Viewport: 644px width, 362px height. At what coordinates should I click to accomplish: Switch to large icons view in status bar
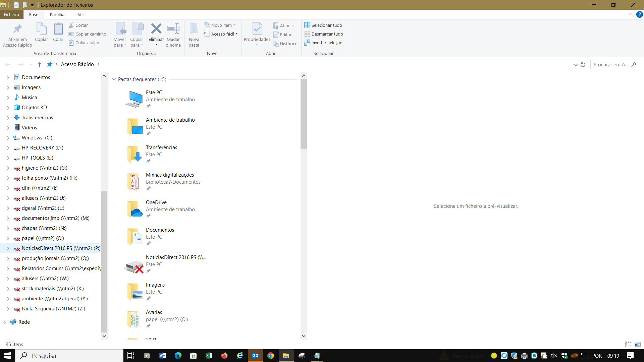[x=638, y=345]
